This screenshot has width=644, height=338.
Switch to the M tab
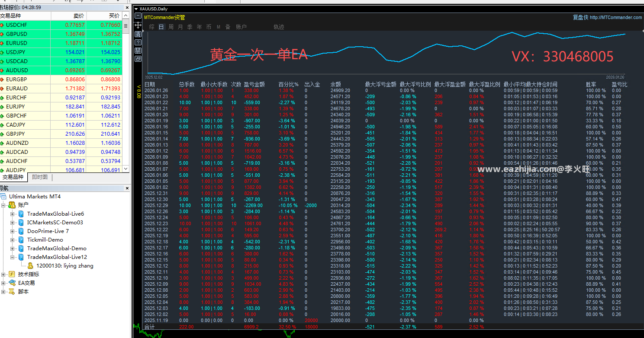(x=219, y=27)
